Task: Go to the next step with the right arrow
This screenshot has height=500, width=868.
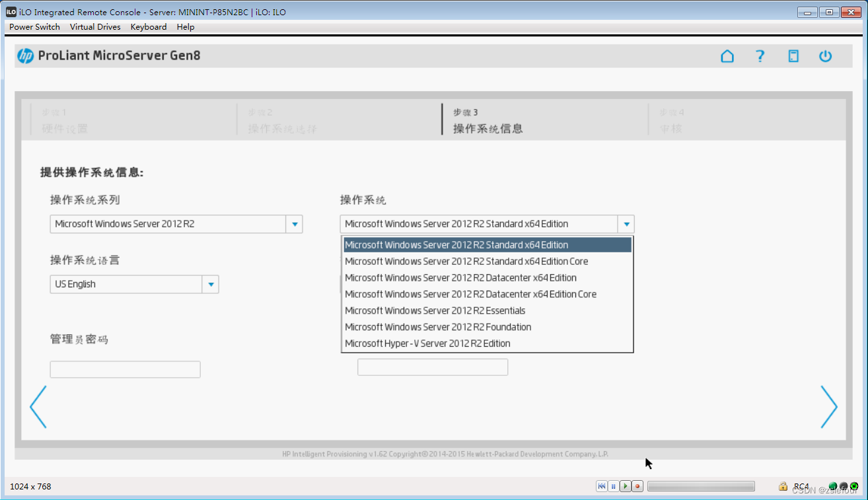Action: tap(829, 407)
